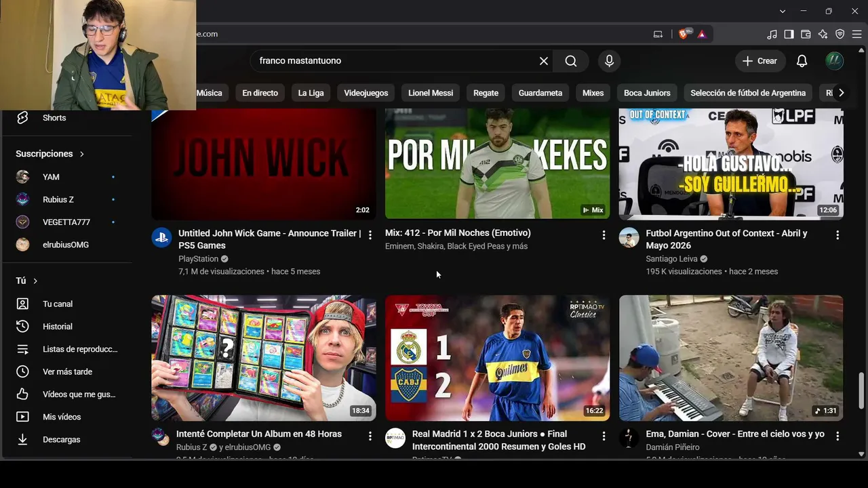The width and height of the screenshot is (868, 488).
Task: Open the Brave VPN shield icon
Action: click(x=840, y=34)
